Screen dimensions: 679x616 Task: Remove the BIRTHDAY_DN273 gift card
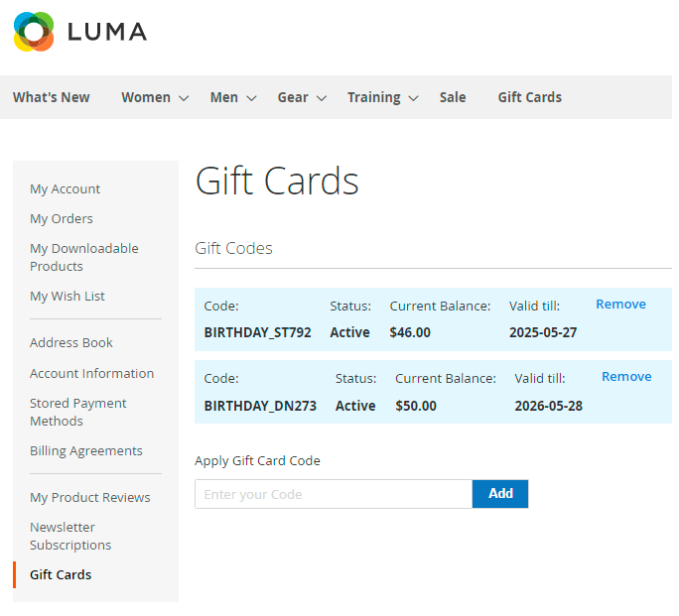click(x=626, y=377)
